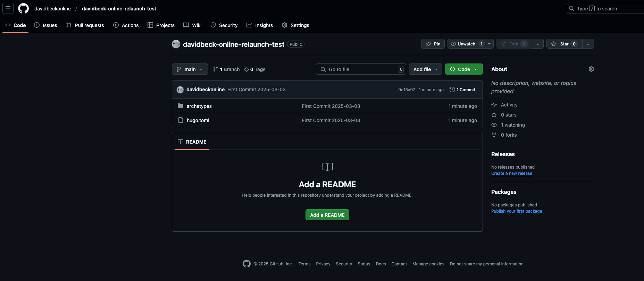644x281 pixels.
Task: Click the davidbeckonline avatar in commit row
Action: point(180,90)
